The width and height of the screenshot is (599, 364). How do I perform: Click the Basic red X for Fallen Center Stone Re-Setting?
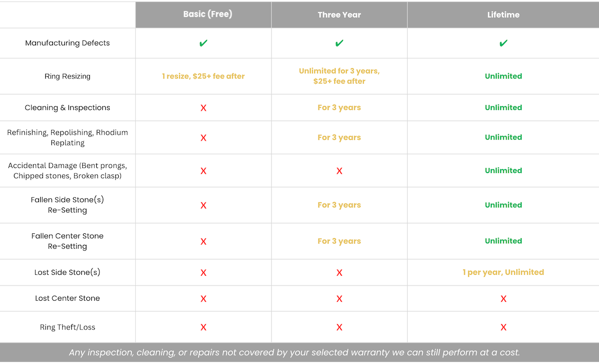203,242
